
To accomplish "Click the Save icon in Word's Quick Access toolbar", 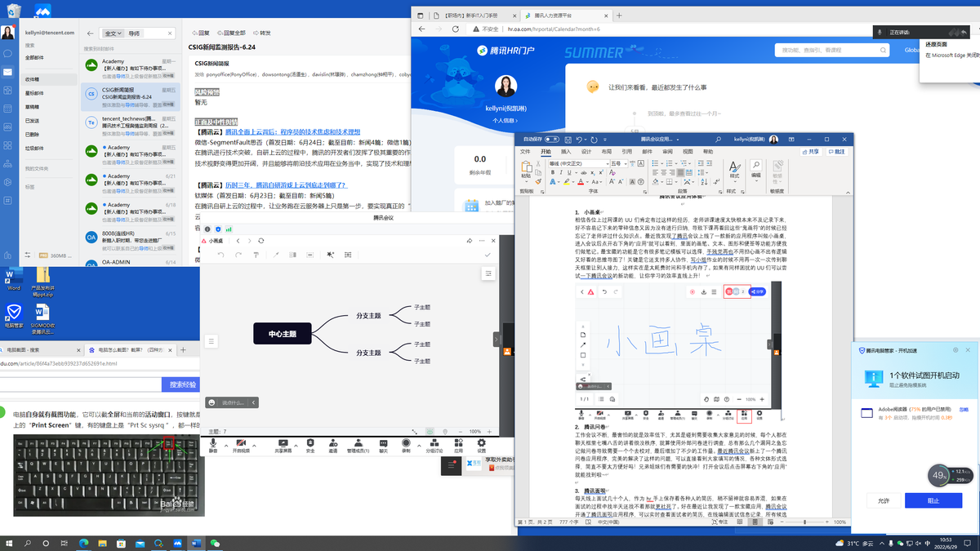I will pyautogui.click(x=568, y=140).
